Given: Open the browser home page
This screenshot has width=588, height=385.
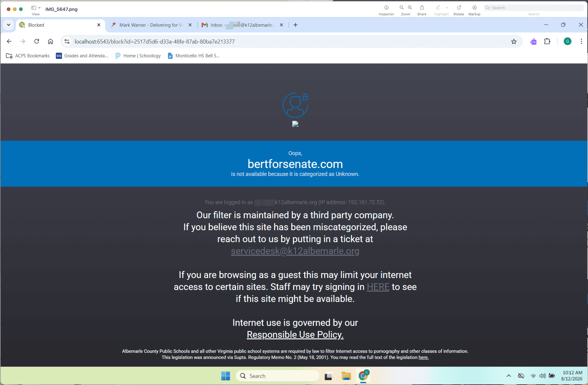Looking at the screenshot, I should [50, 42].
